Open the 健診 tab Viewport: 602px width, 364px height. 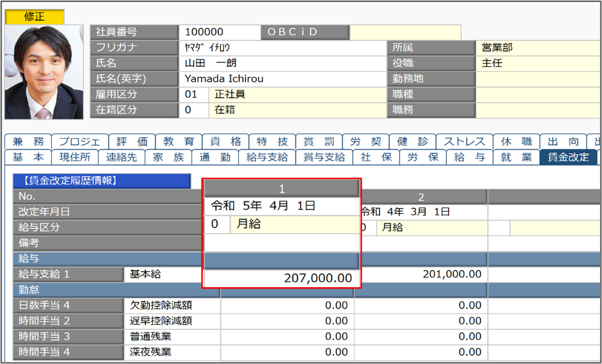pos(413,142)
